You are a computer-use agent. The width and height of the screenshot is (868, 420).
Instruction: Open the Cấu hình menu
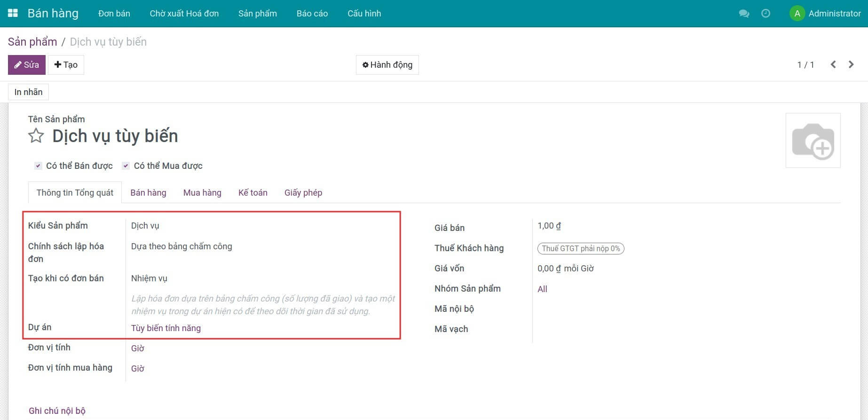[x=364, y=14]
